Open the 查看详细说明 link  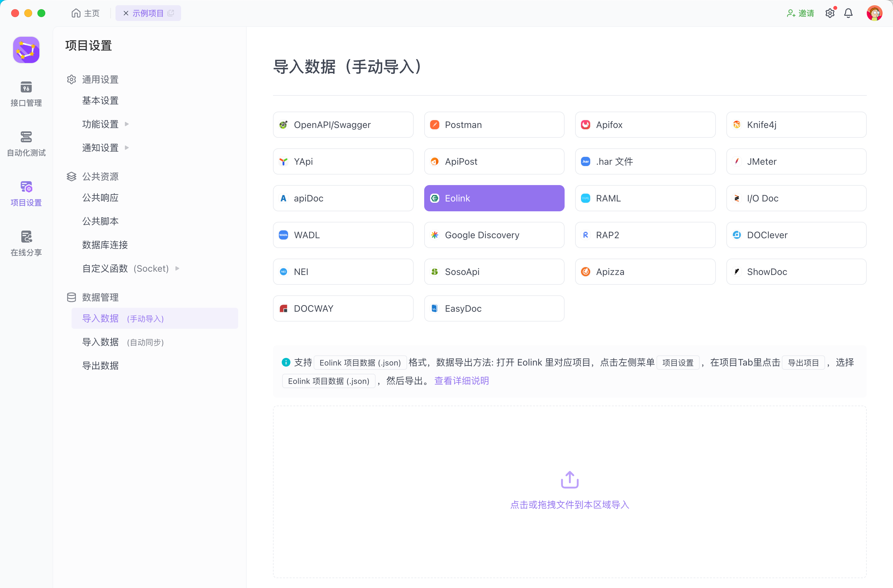point(461,381)
